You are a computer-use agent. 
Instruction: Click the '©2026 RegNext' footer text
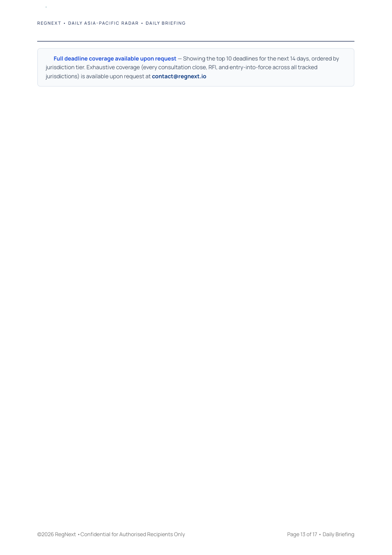[x=56, y=534]
